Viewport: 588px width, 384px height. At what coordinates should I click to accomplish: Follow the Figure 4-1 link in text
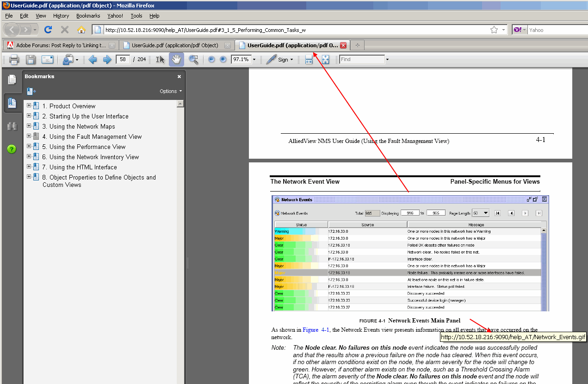click(x=316, y=330)
